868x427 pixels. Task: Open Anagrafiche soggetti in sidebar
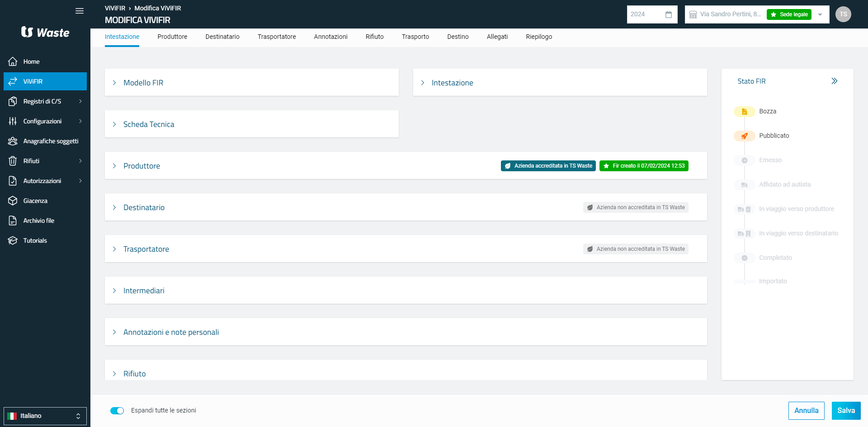(51, 141)
